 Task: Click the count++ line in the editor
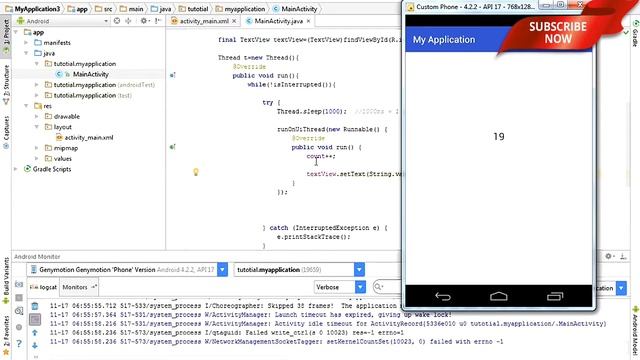point(321,156)
